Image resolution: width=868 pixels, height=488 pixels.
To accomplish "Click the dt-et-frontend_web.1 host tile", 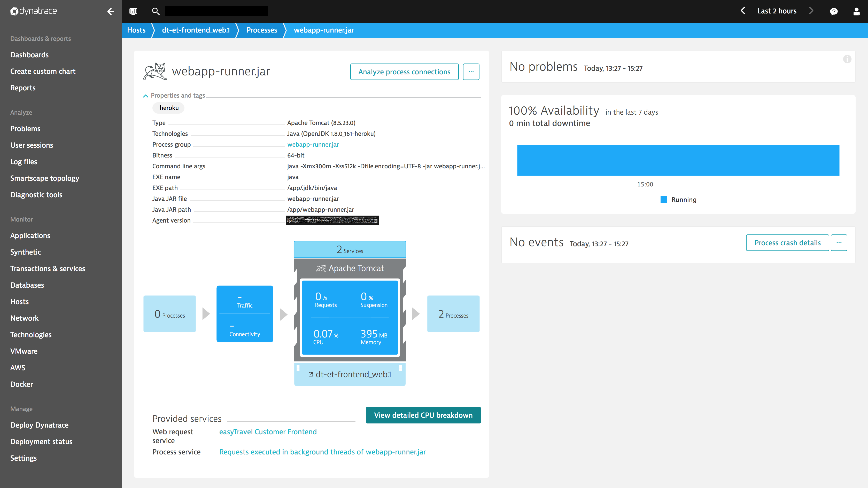I will click(350, 374).
